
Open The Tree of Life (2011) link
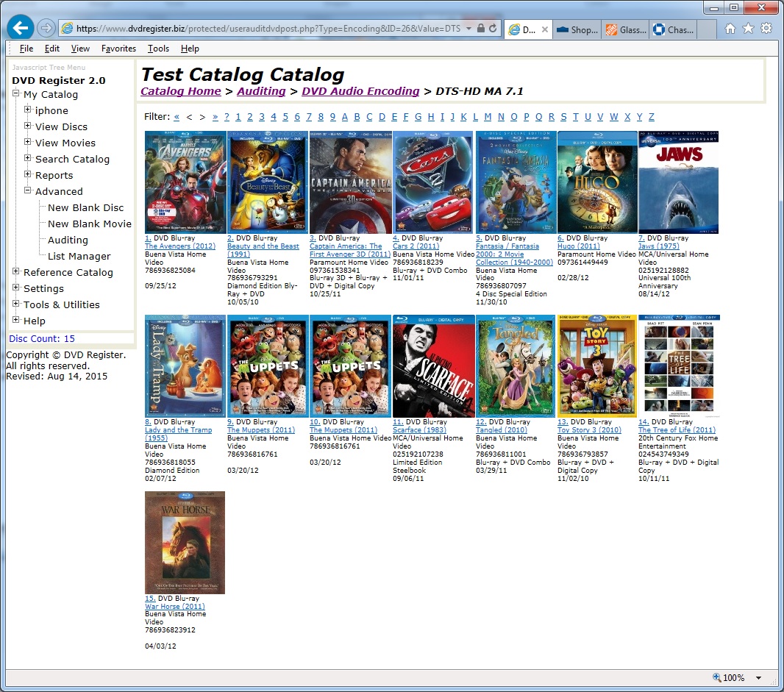tap(677, 430)
